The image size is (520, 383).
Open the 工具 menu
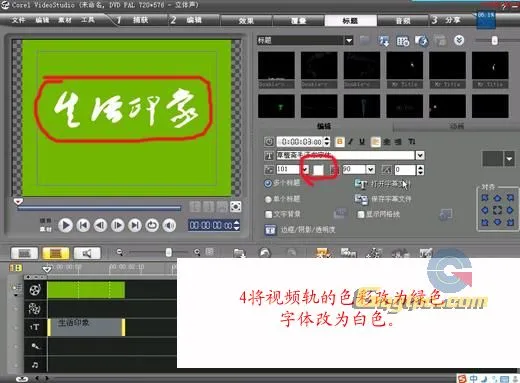(88, 20)
